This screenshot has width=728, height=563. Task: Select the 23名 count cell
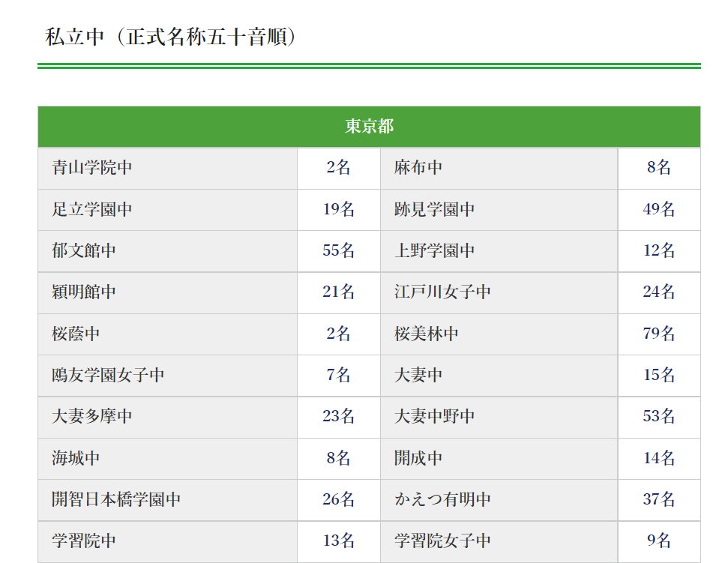tap(338, 418)
